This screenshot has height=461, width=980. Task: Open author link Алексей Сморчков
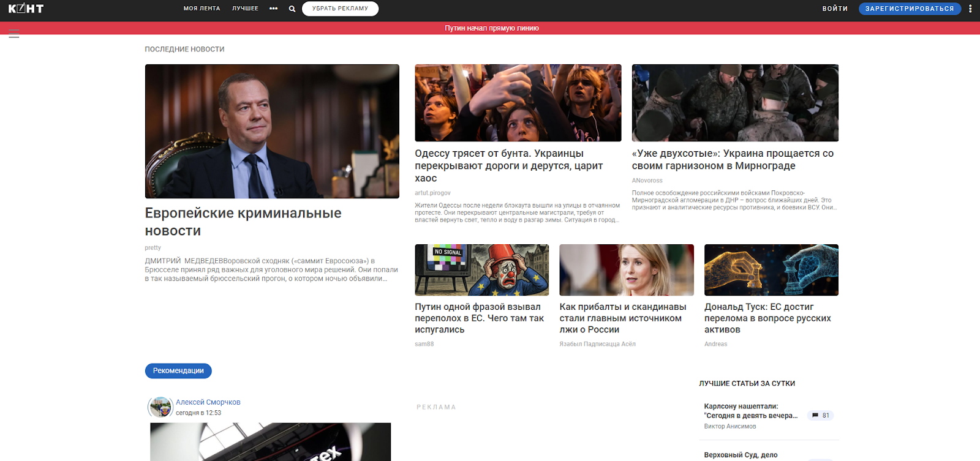pyautogui.click(x=208, y=402)
